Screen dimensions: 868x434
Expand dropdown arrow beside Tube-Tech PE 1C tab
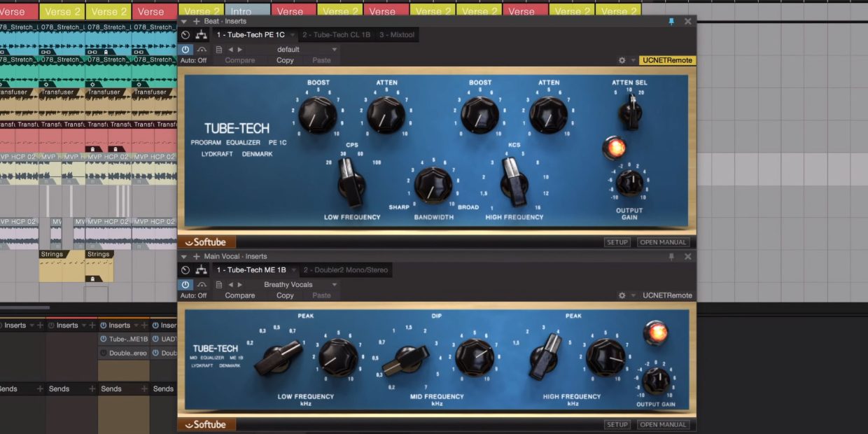pos(292,35)
